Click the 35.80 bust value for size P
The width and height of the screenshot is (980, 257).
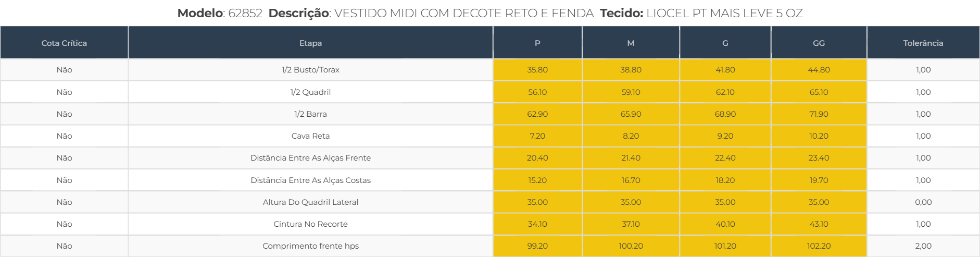click(537, 70)
